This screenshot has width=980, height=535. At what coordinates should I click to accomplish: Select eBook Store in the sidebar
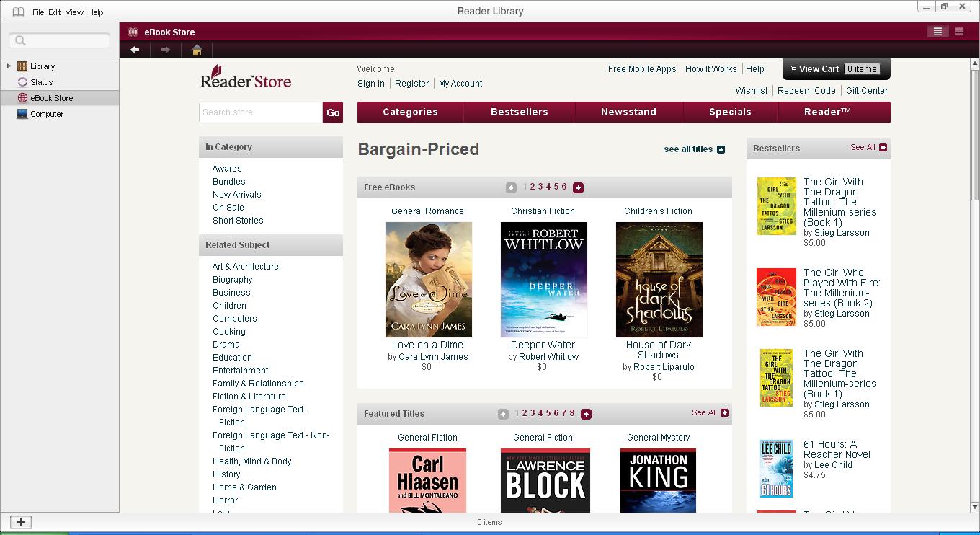pyautogui.click(x=52, y=98)
